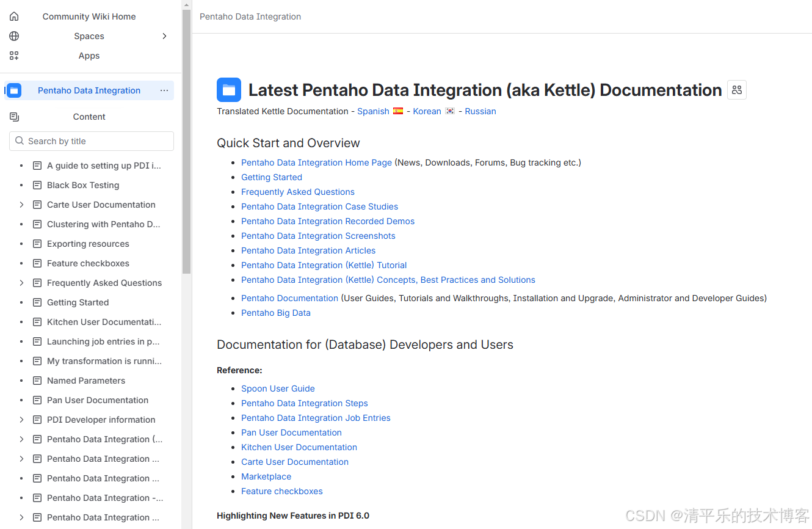Click the Korean flag icon
Viewport: 812px width, 529px height.
pyautogui.click(x=450, y=111)
